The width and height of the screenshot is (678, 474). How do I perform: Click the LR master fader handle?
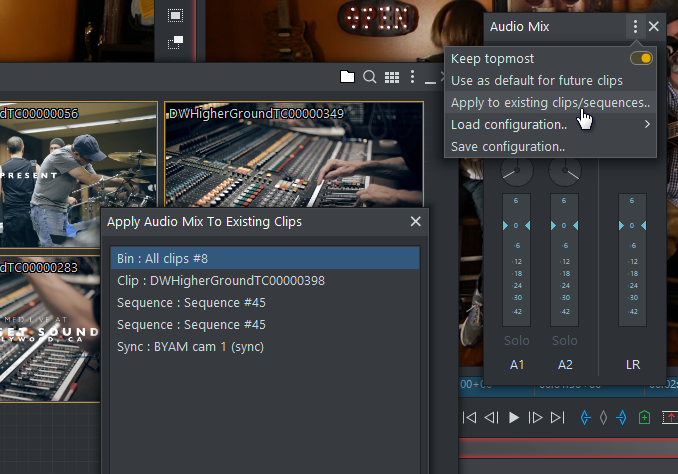click(632, 225)
